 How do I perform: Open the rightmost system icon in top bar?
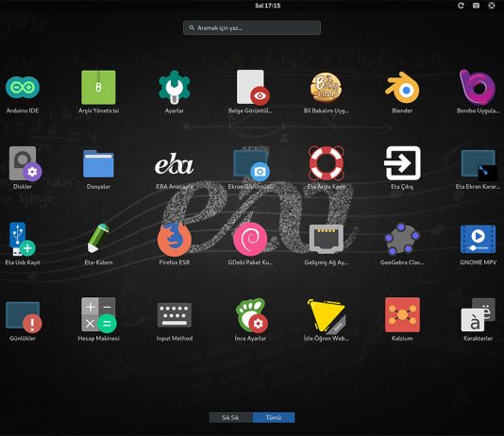(492, 6)
